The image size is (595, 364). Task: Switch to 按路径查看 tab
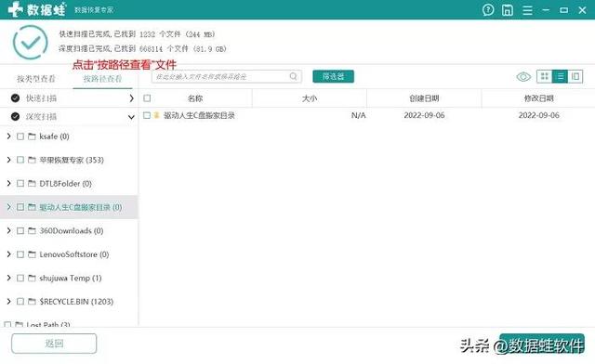click(x=102, y=79)
